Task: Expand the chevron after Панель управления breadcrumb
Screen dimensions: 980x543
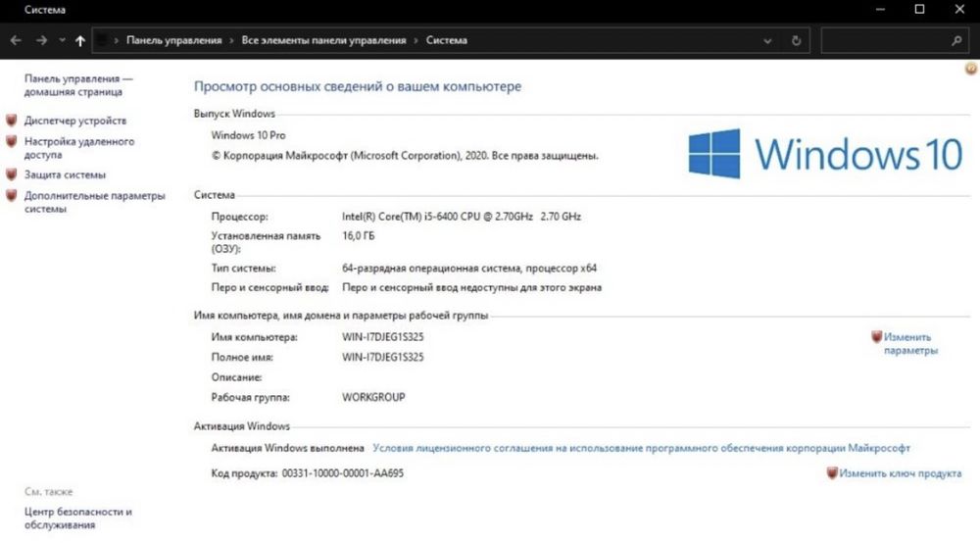Action: [x=231, y=40]
